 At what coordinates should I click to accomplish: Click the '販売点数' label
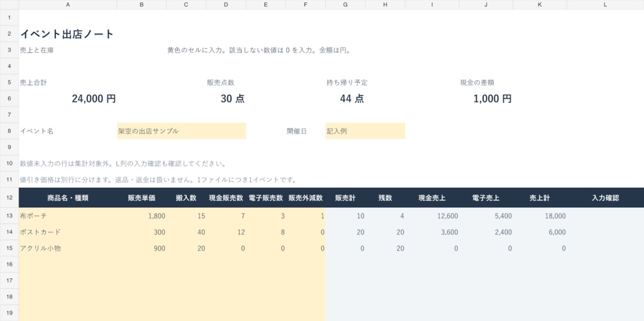(x=221, y=82)
